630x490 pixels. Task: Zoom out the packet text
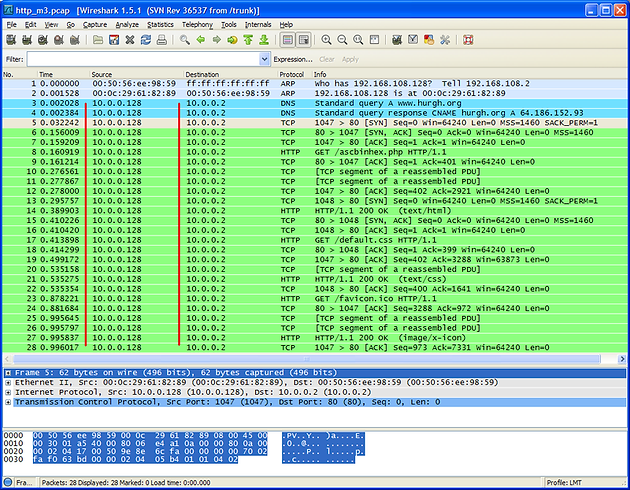coord(342,40)
